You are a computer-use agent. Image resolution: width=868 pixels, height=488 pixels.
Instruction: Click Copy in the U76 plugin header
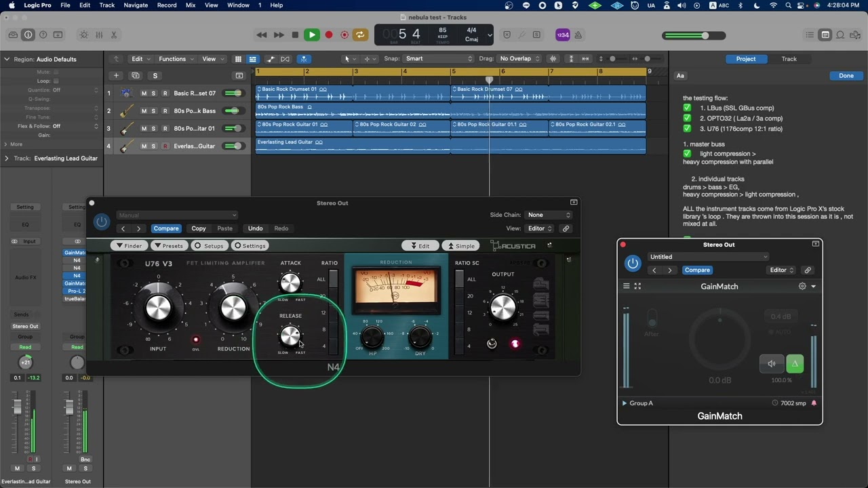pyautogui.click(x=199, y=228)
